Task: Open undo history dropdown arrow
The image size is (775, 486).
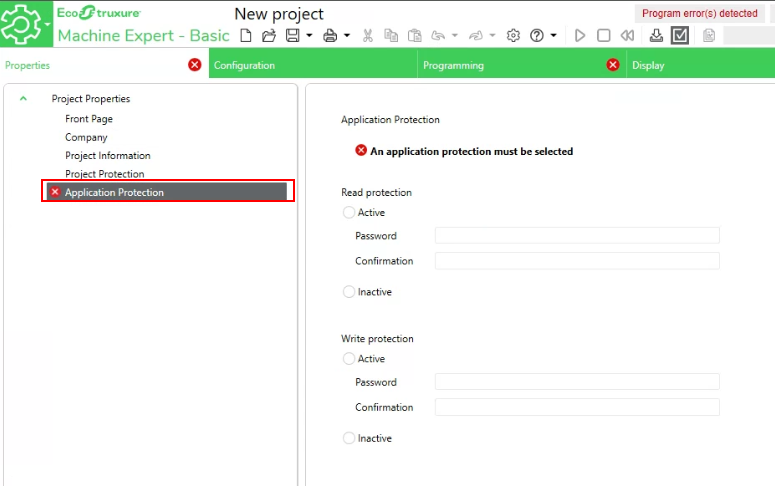Action: click(455, 36)
